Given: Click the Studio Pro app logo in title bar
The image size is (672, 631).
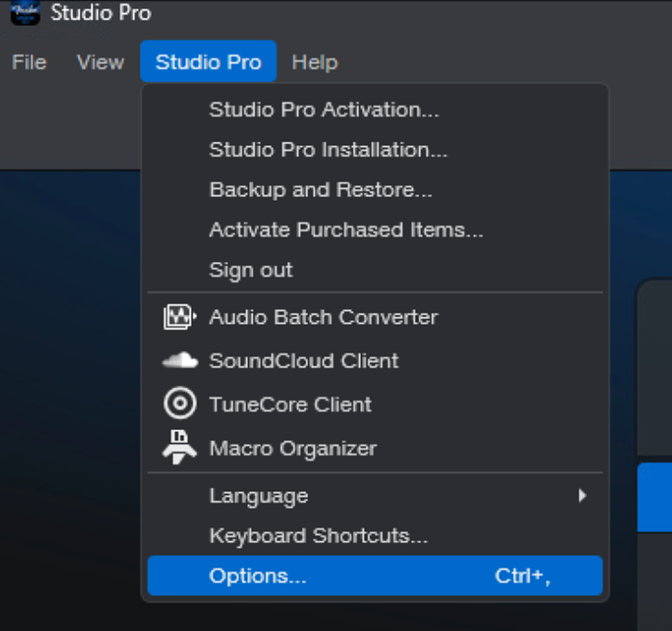Looking at the screenshot, I should pyautogui.click(x=25, y=12).
